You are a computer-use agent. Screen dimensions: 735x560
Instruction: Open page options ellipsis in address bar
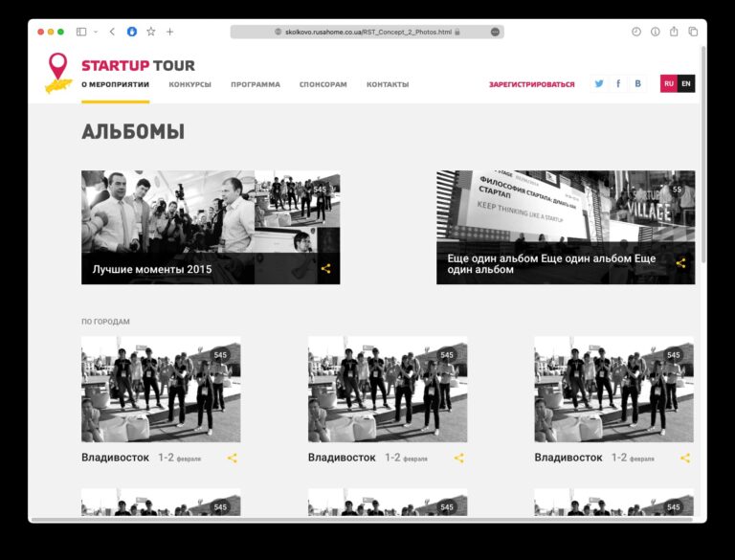495,32
